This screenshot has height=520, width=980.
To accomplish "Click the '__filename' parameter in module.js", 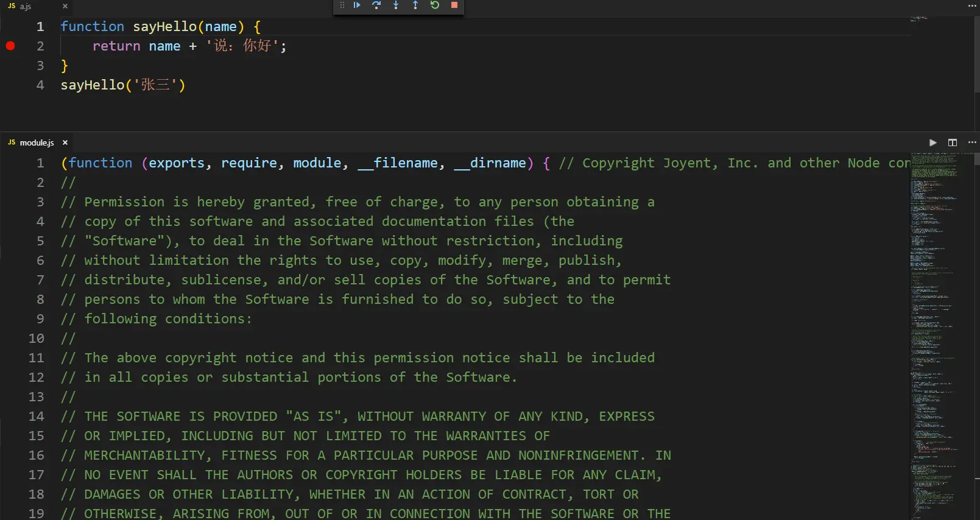I will [398, 163].
